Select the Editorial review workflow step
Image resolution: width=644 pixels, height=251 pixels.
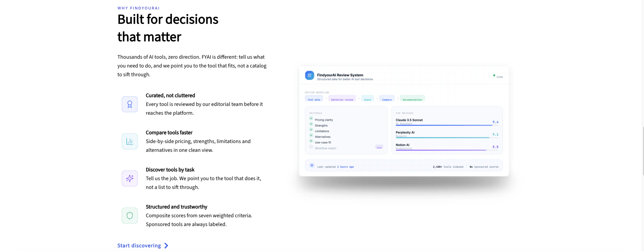pyautogui.click(x=342, y=99)
